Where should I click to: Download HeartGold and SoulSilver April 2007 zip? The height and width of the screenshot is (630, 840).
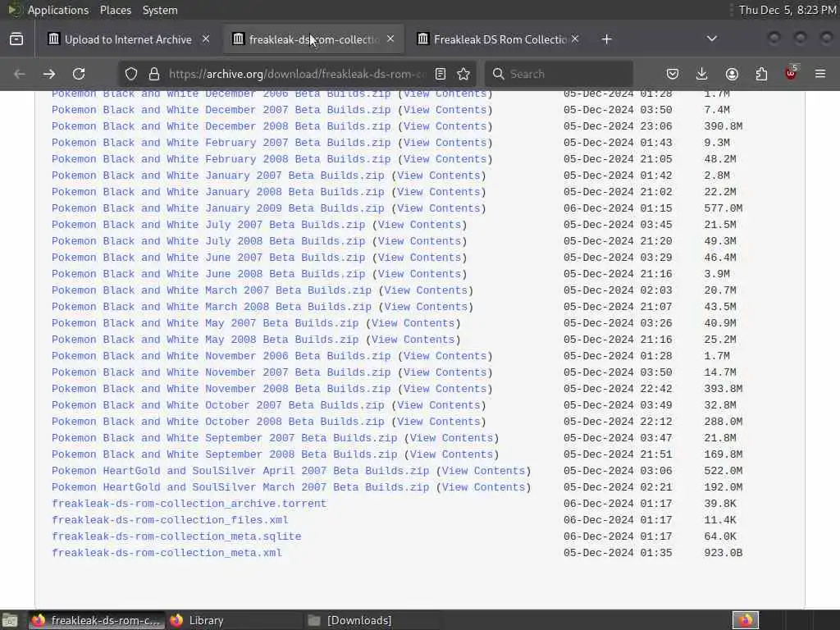click(x=240, y=471)
